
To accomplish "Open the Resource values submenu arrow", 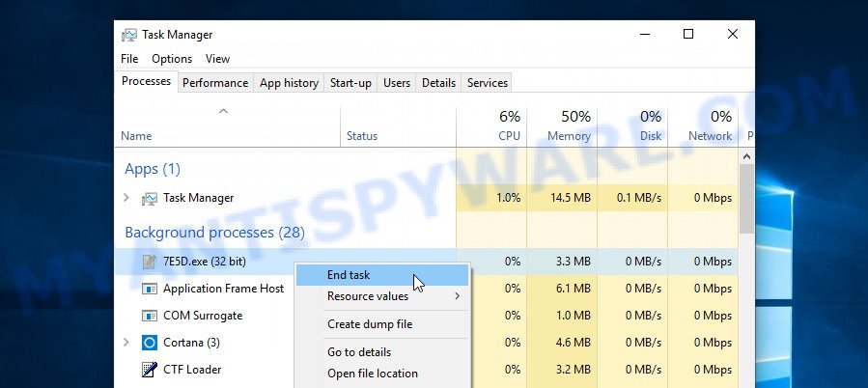I will click(458, 296).
